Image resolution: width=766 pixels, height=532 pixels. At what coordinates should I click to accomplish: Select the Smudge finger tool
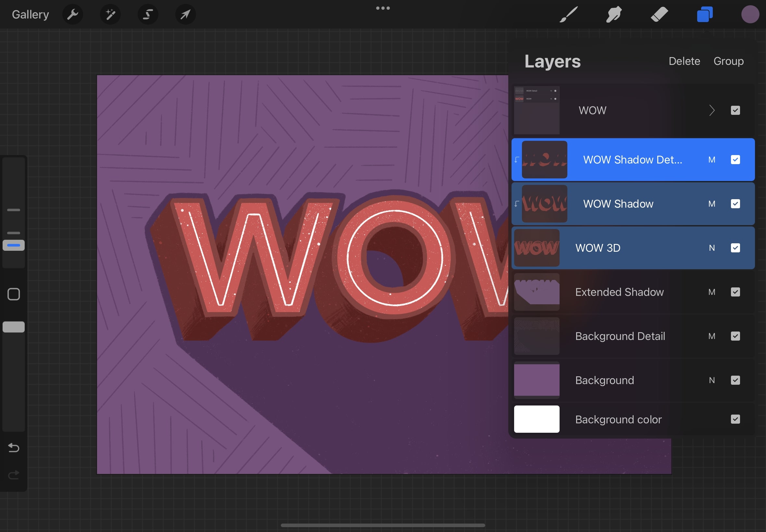point(613,14)
